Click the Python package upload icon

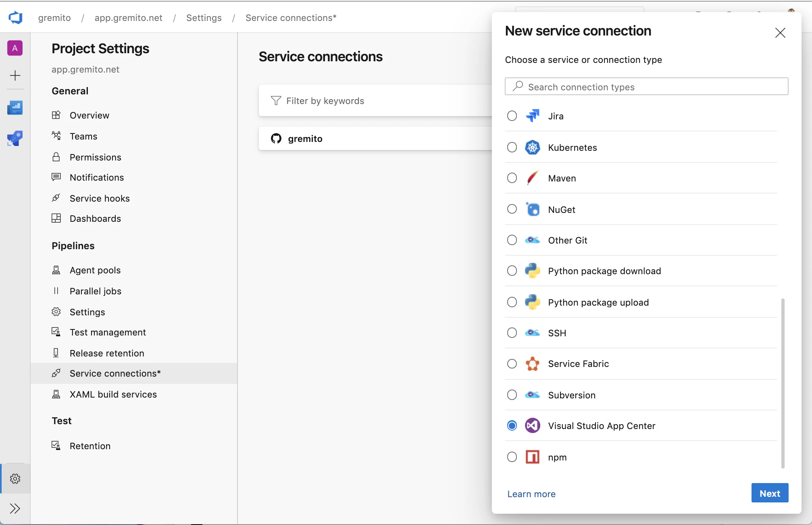(533, 302)
